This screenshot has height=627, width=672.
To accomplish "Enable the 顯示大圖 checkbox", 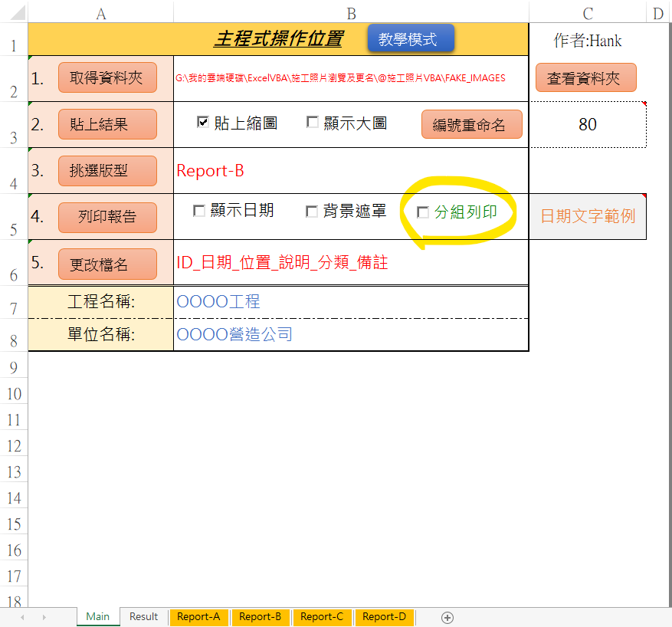I will point(312,123).
